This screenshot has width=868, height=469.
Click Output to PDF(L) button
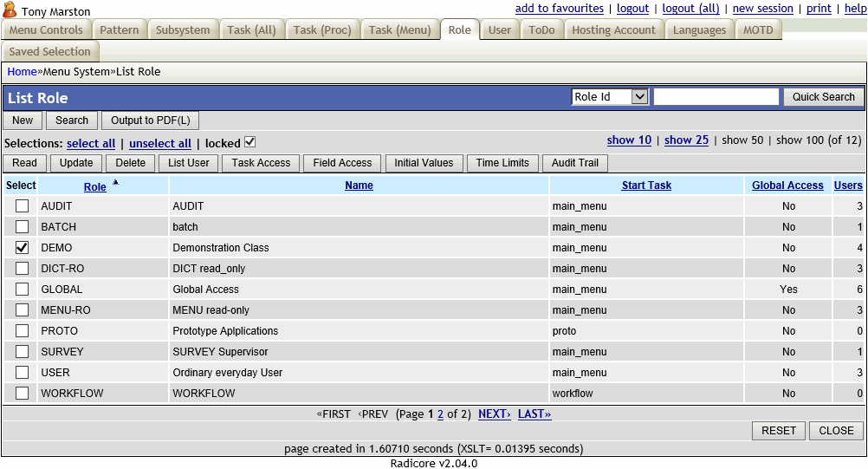150,121
